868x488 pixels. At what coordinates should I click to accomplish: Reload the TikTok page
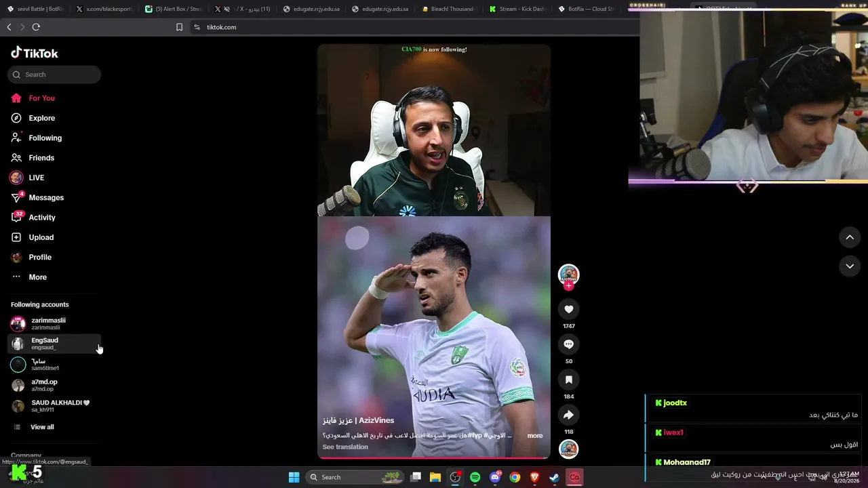(36, 27)
